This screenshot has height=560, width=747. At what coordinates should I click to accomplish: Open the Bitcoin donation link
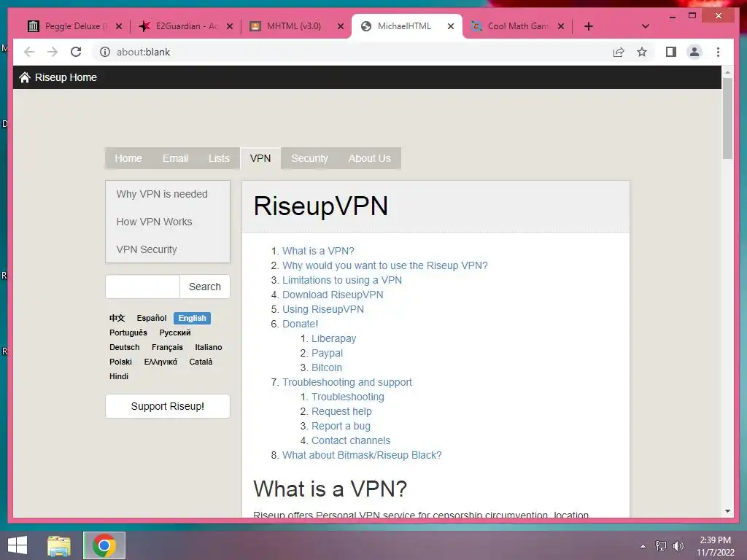pyautogui.click(x=326, y=367)
